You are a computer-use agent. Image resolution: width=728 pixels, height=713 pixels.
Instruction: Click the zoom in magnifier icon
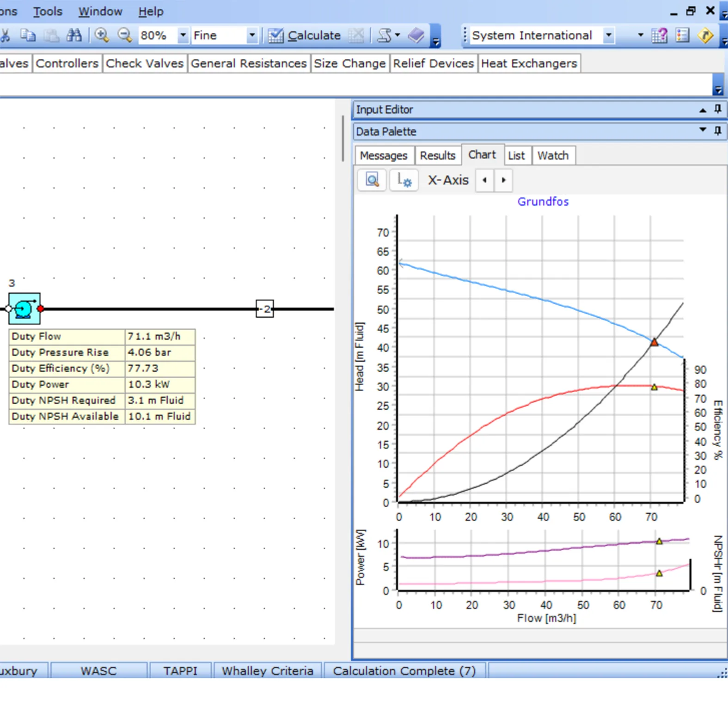(x=102, y=35)
